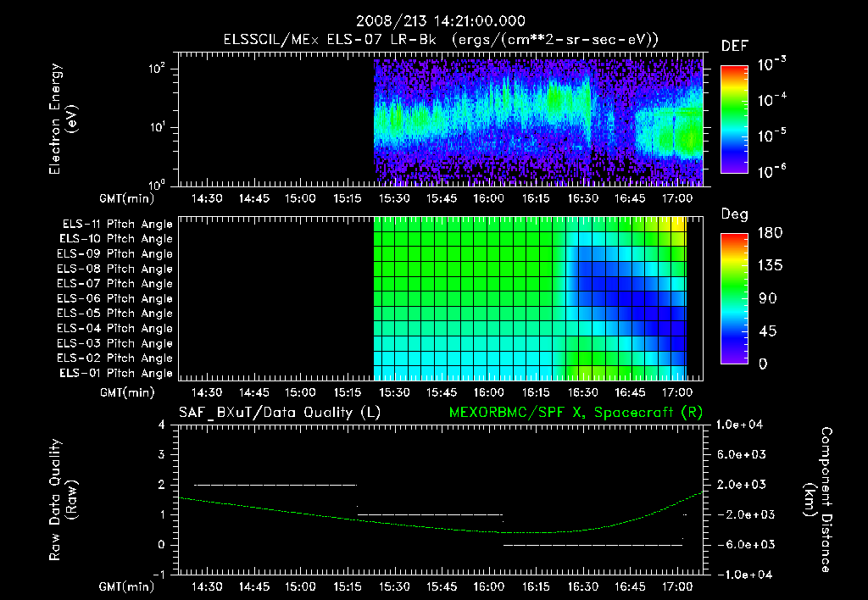868x600 pixels.
Task: Click the 10^-5 value on the DEF scale
Action: 771,135
